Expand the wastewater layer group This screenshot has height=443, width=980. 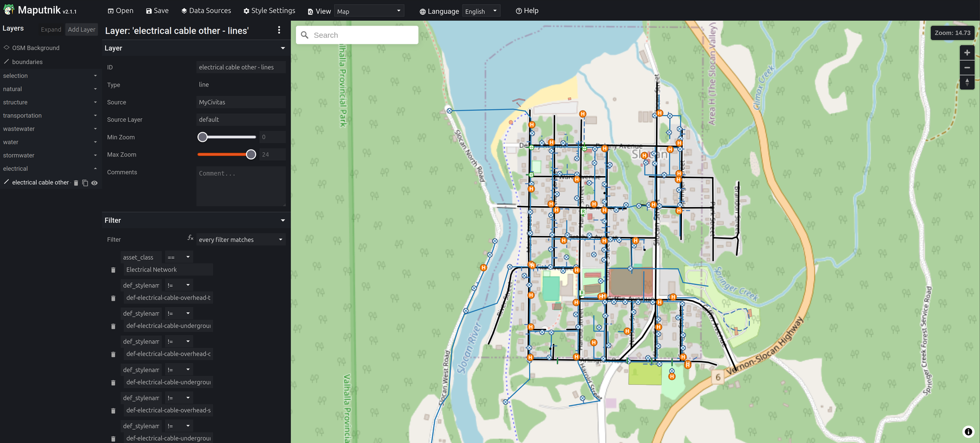point(95,129)
